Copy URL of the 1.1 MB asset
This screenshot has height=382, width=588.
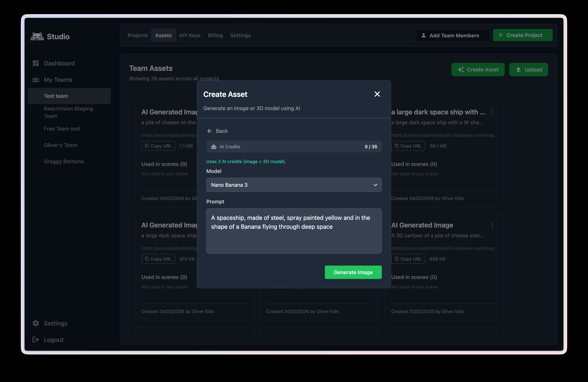pyautogui.click(x=158, y=146)
